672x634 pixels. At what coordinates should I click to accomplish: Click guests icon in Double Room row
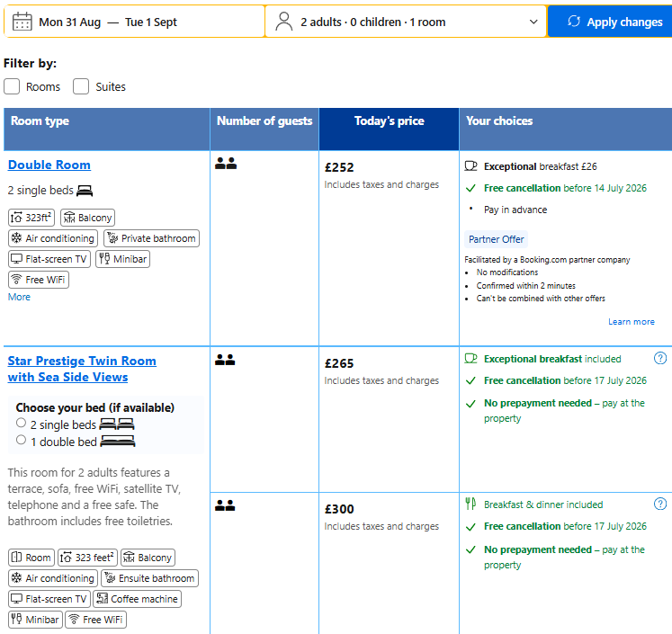point(226,163)
